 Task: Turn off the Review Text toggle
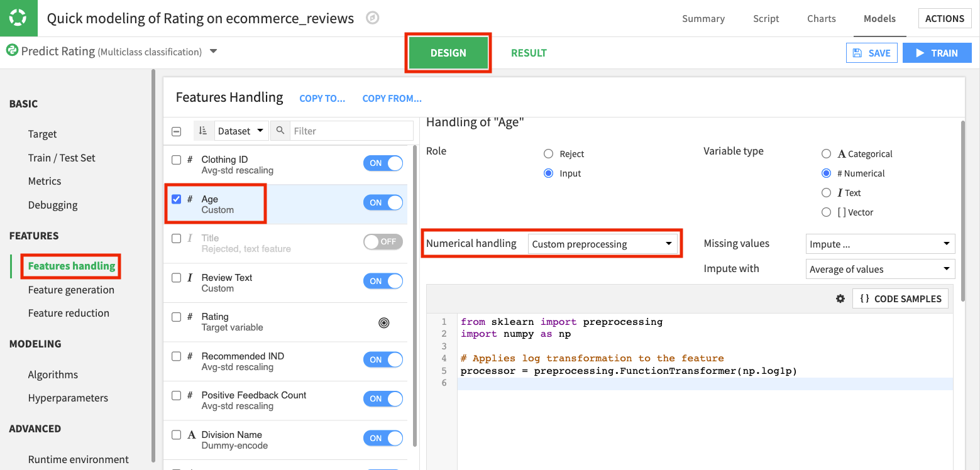pos(383,281)
